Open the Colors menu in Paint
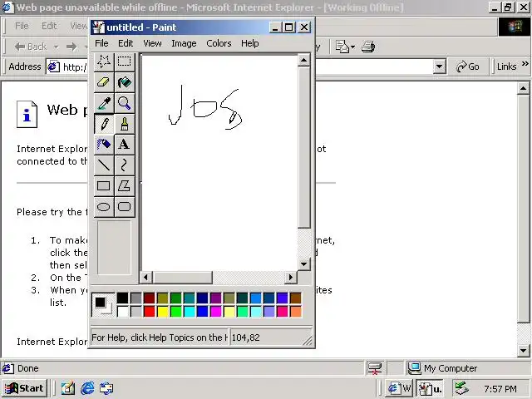Viewport: 532px width, 399px height. (219, 43)
